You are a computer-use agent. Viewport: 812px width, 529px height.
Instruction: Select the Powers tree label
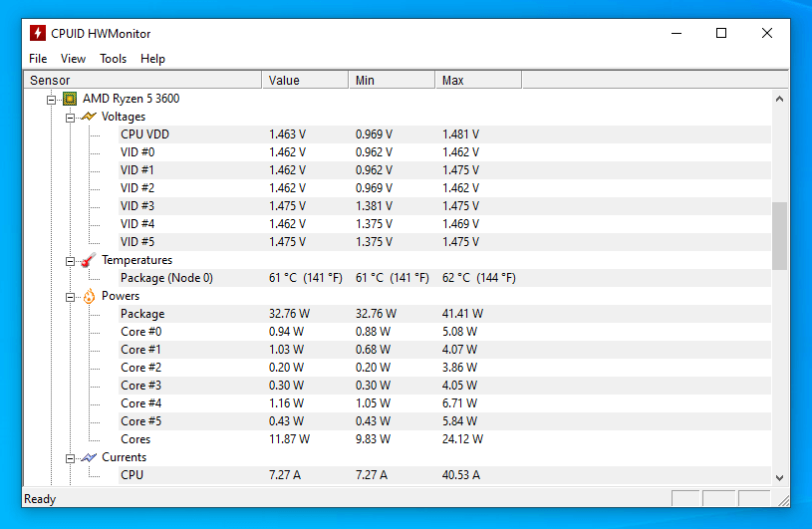pyautogui.click(x=121, y=296)
